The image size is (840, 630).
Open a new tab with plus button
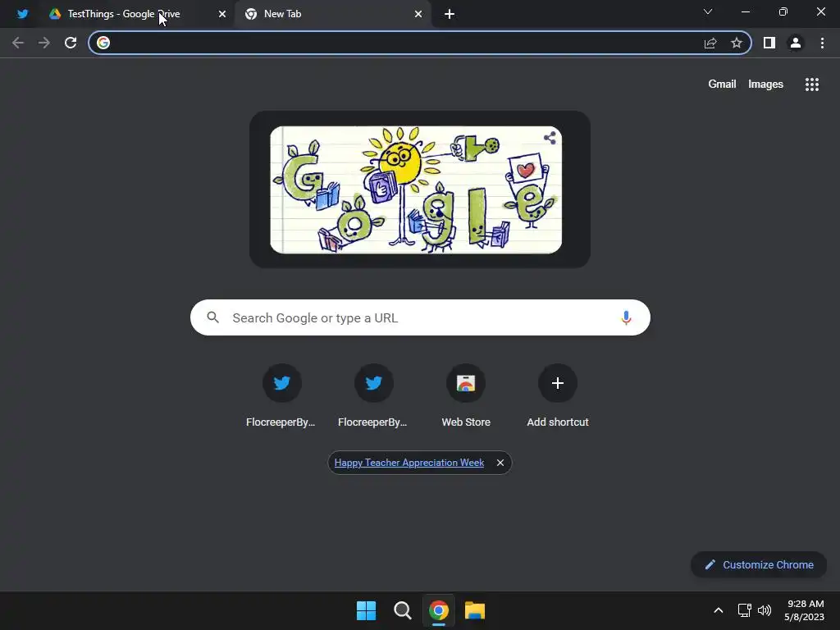pos(450,14)
